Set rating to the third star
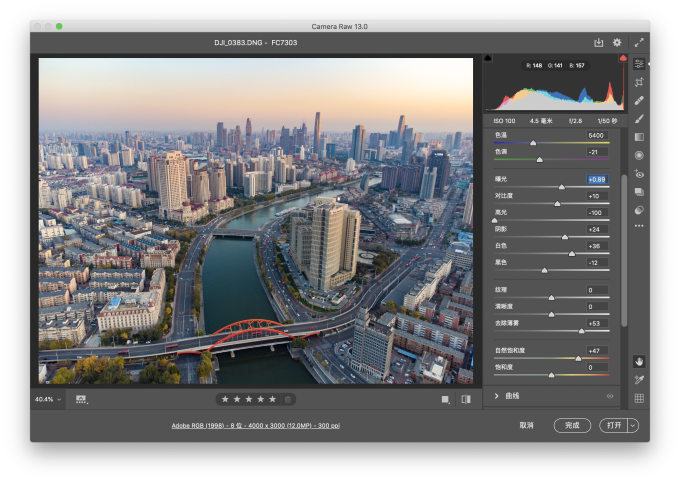This screenshot has width=680, height=482. pos(249,399)
